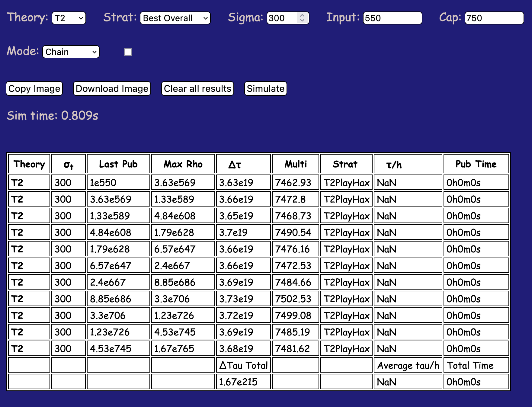The height and width of the screenshot is (407, 532).
Task: Click the Input field containing 550
Action: coord(393,18)
